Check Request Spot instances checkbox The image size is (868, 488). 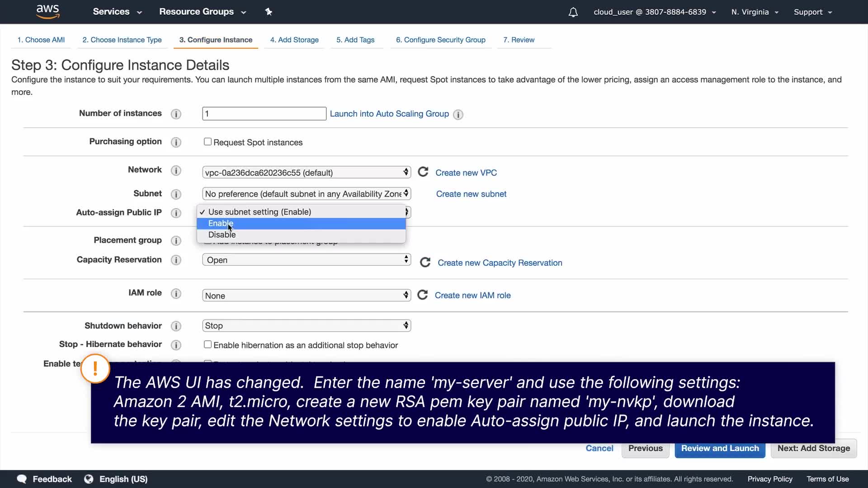coord(208,142)
